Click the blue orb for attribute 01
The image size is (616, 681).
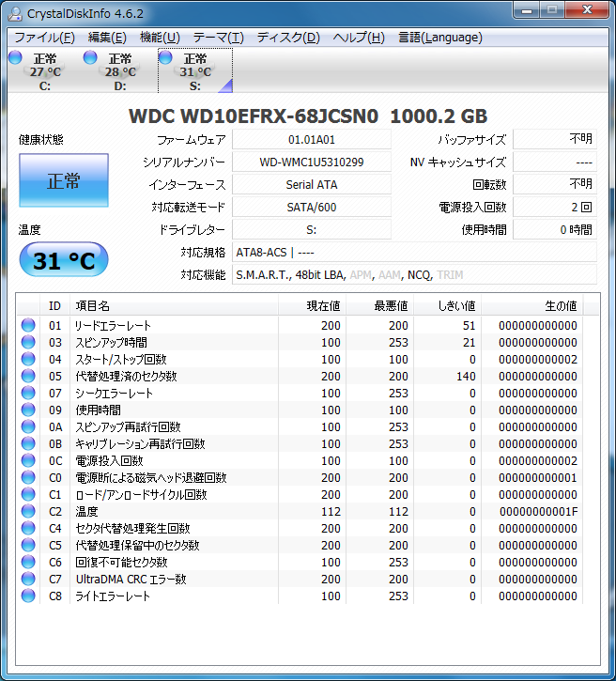pos(28,326)
